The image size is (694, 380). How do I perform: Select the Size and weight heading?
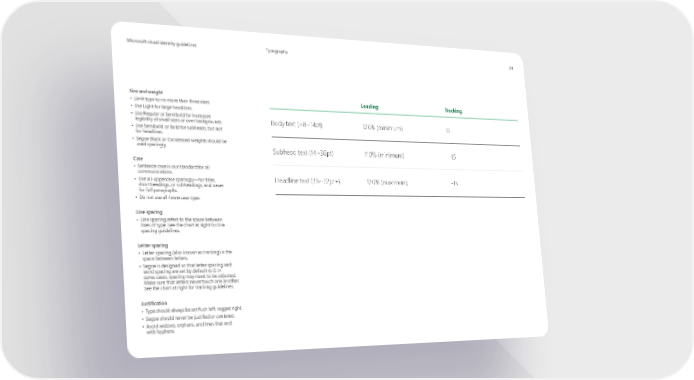[x=146, y=92]
